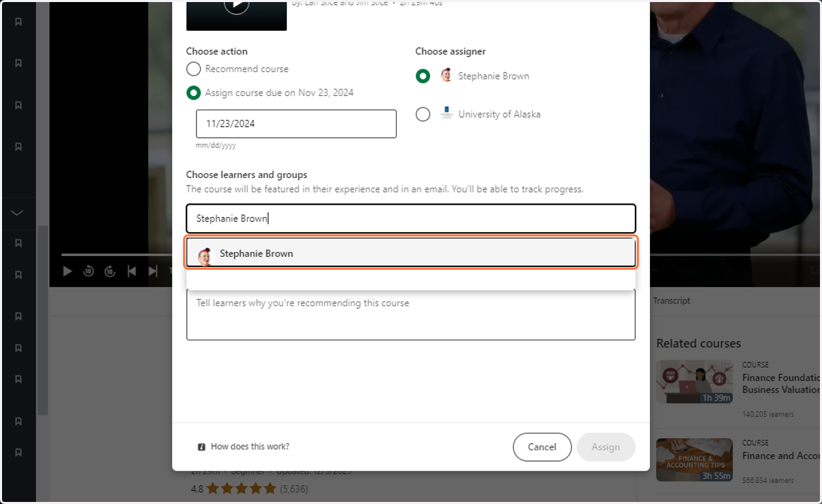The width and height of the screenshot is (822, 504).
Task: Click the due date field showing 11/23/2024
Action: (x=297, y=124)
